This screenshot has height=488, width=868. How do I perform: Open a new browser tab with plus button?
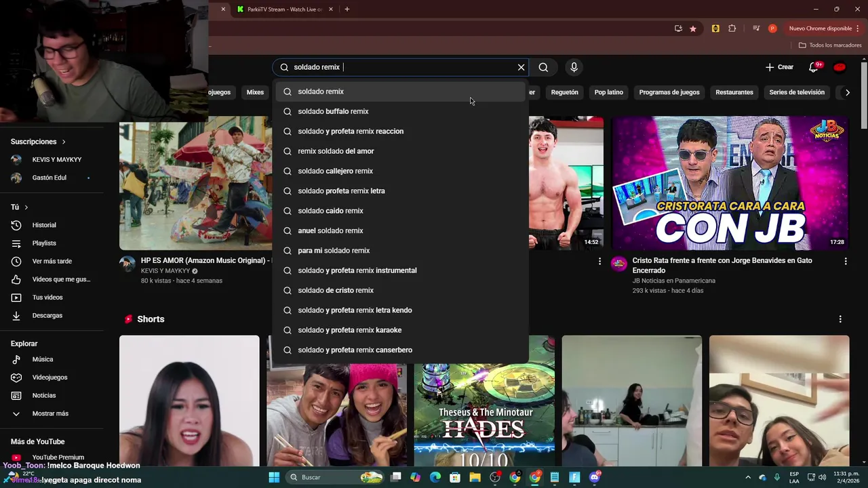(347, 9)
